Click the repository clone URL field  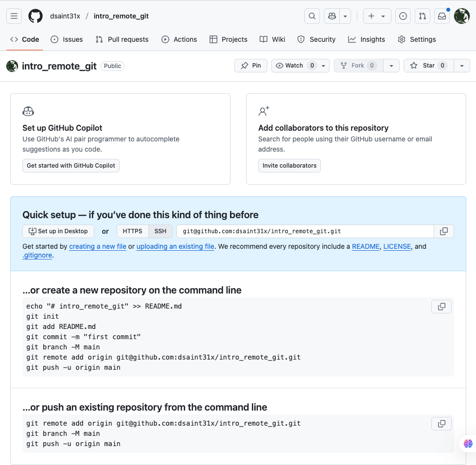[305, 231]
